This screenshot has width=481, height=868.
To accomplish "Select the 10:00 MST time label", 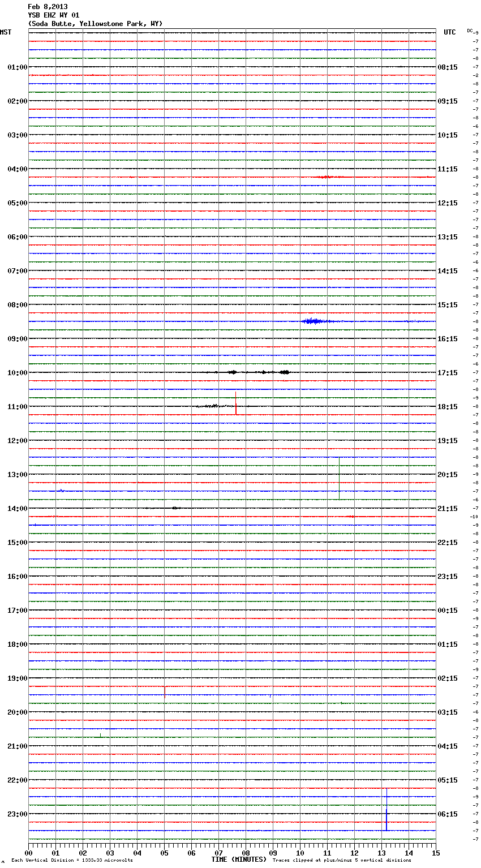I will (x=18, y=373).
